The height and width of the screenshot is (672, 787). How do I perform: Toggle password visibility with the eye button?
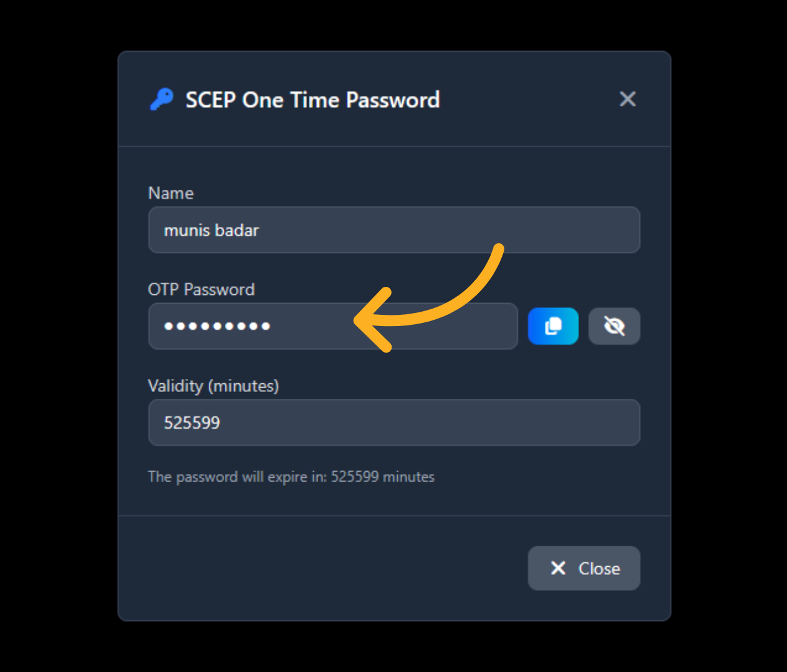point(613,326)
